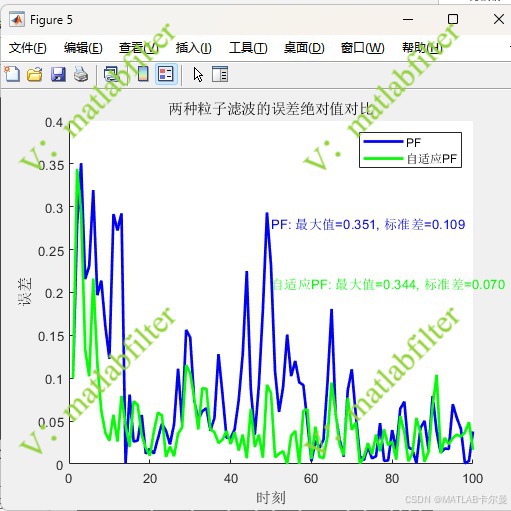The width and height of the screenshot is (511, 511).
Task: Click the Figure 5 window title text
Action: 51,20
